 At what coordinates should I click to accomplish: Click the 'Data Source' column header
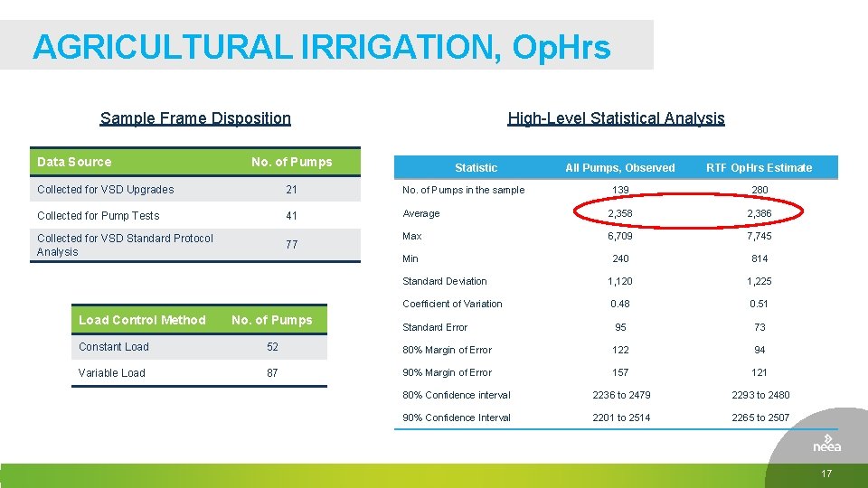(x=74, y=162)
